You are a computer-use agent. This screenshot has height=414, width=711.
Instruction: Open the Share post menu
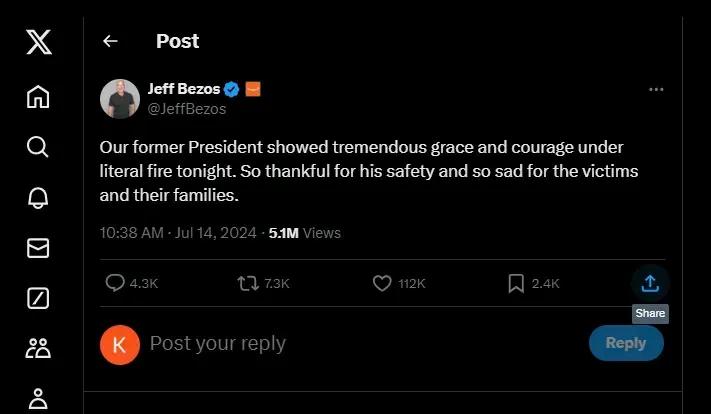click(x=650, y=284)
